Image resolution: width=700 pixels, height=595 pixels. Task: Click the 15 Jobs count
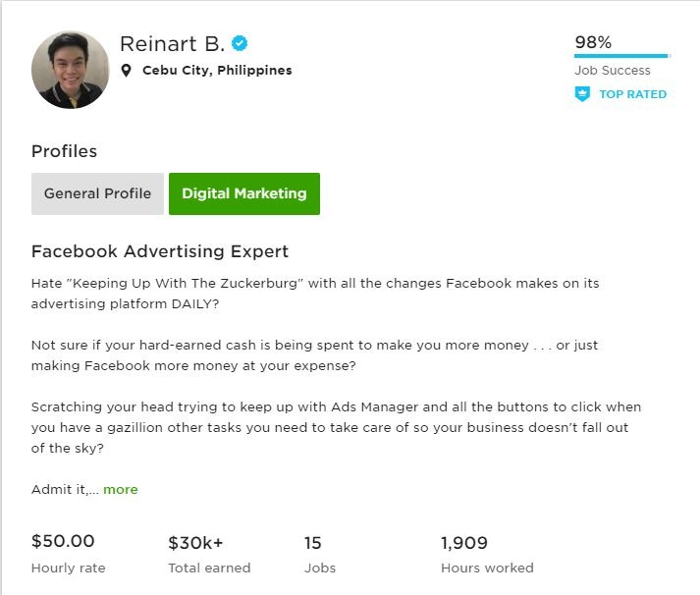[x=313, y=543]
